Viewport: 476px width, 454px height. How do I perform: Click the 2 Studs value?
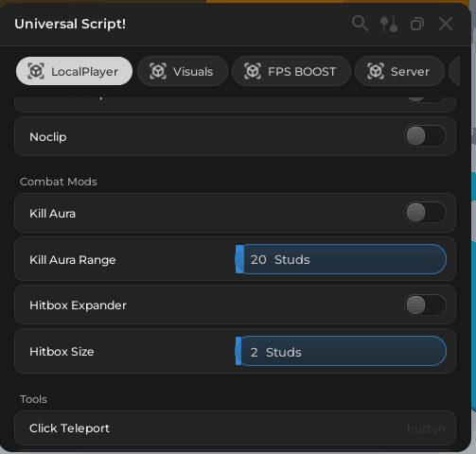[276, 352]
